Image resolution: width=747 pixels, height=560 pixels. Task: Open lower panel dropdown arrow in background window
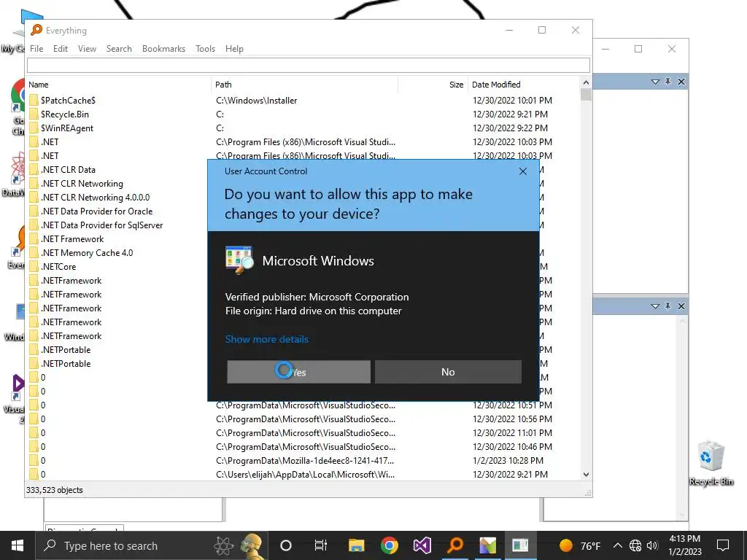pyautogui.click(x=655, y=306)
